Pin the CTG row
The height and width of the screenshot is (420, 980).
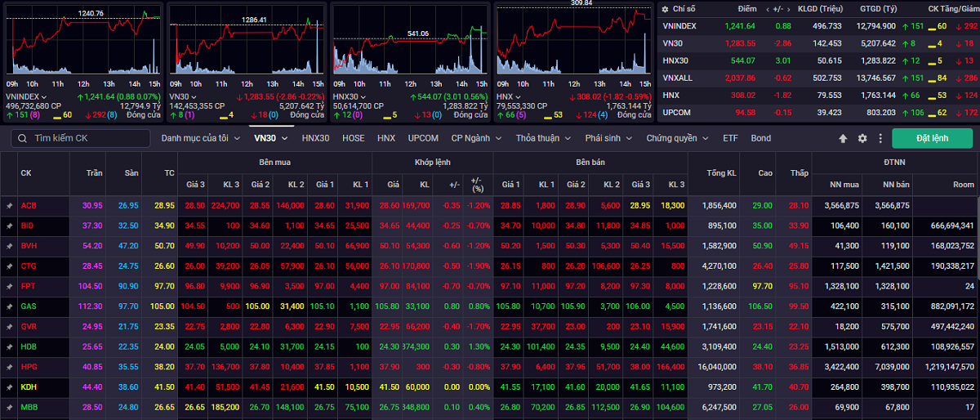pyautogui.click(x=9, y=266)
